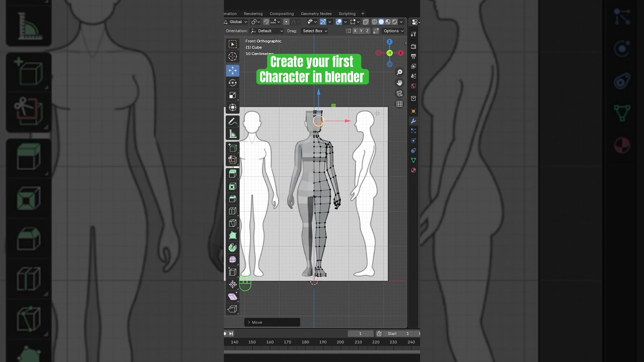Open the Render properties tab

(x=414, y=47)
